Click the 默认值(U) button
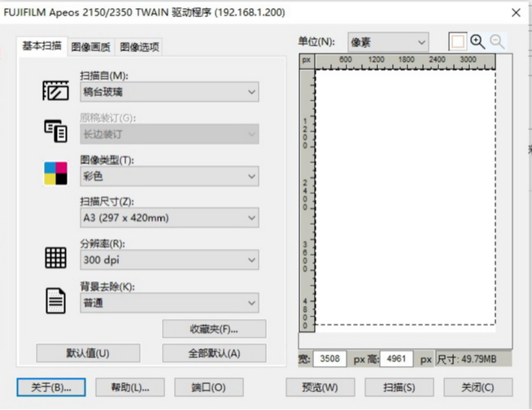The width and height of the screenshot is (532, 410). point(88,353)
